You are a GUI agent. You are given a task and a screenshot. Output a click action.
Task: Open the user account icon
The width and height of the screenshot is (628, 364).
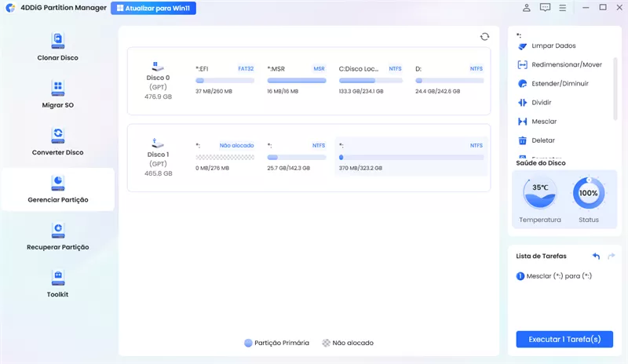pos(526,8)
